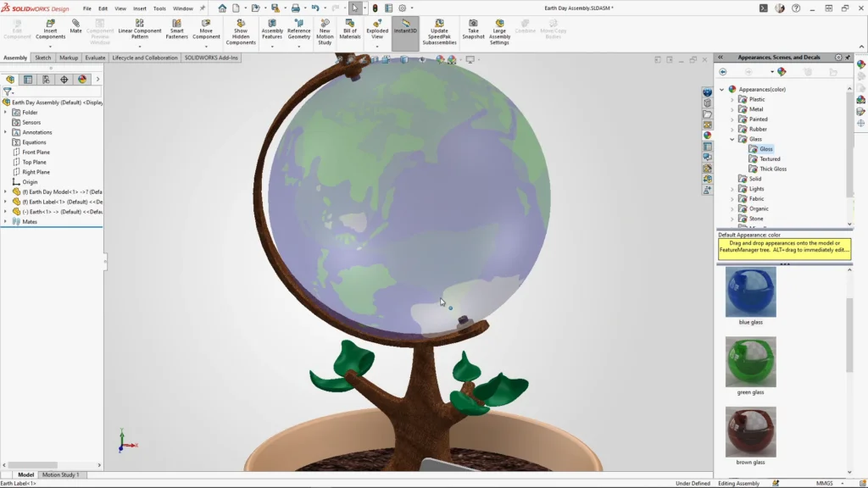Click the Reference Geometry icon
Viewport: 868px width, 488px height.
(299, 30)
